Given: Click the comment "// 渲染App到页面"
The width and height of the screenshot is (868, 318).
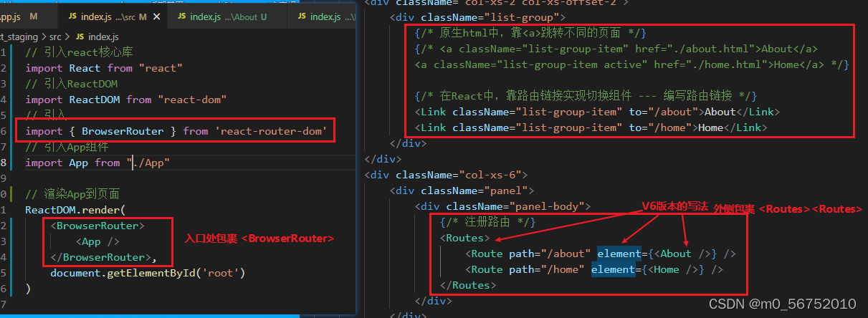Looking at the screenshot, I should [72, 194].
